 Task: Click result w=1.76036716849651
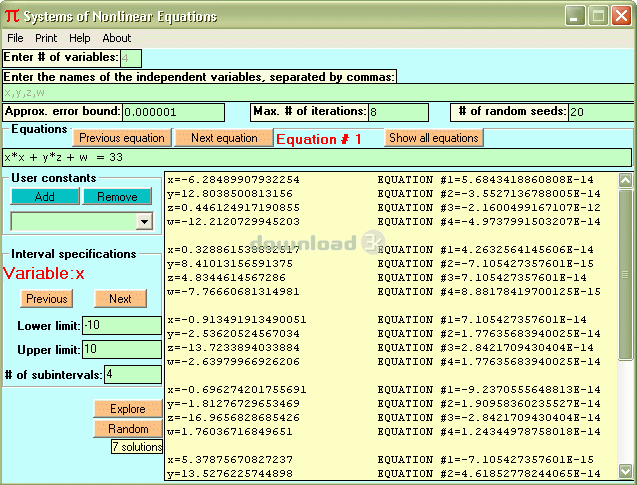(x=230, y=431)
